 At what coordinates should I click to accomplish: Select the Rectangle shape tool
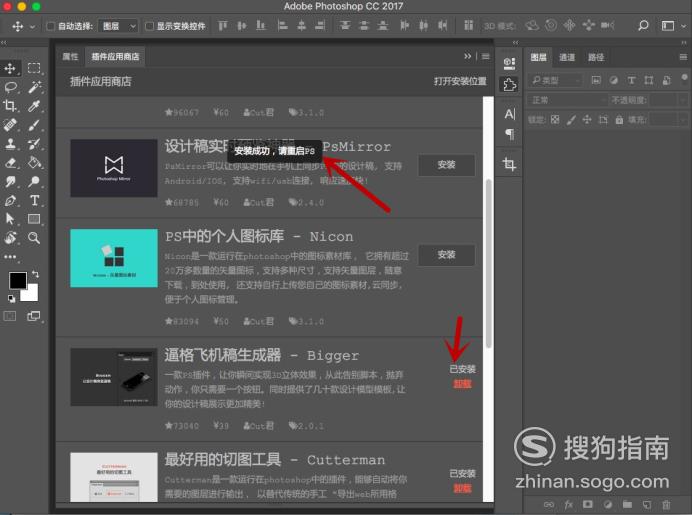[x=34, y=219]
